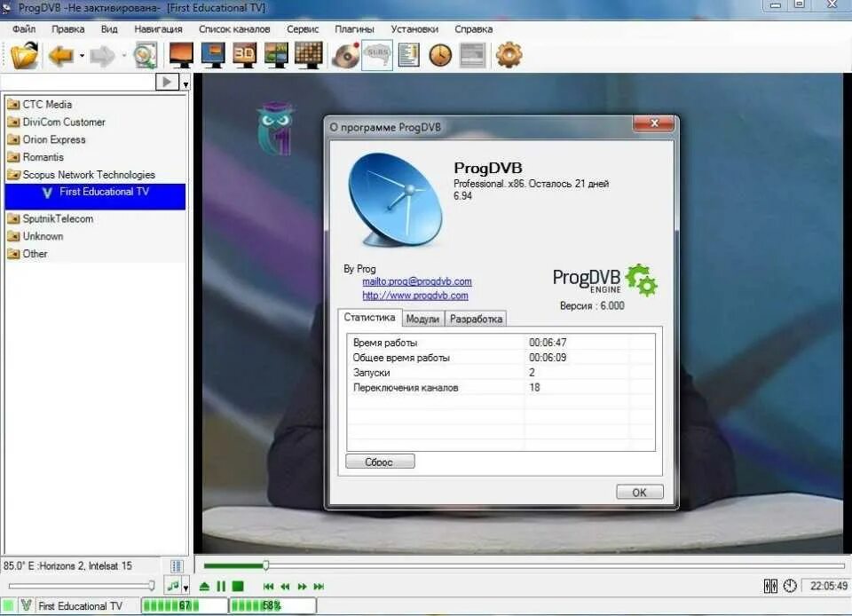
Task: Adjust the volume slider handle
Action: coord(152,586)
